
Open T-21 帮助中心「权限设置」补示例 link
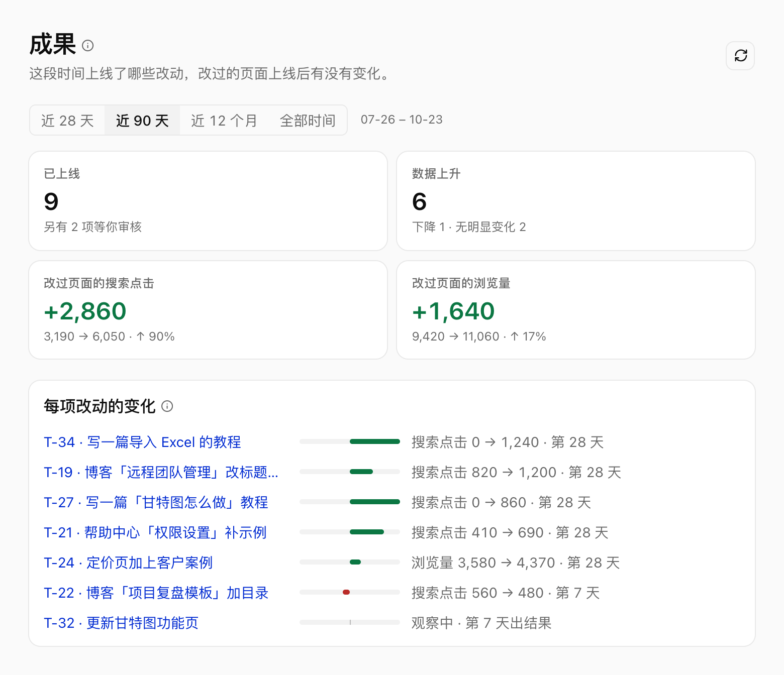(155, 532)
